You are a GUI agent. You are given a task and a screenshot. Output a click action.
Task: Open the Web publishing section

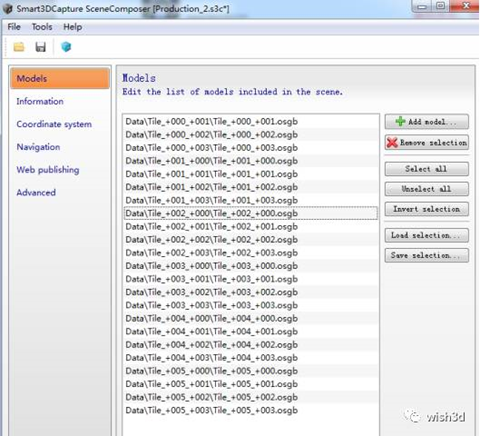48,170
